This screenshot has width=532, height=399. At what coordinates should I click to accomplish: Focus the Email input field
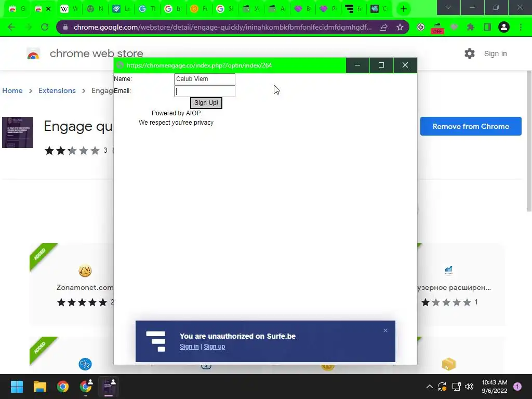(x=205, y=91)
